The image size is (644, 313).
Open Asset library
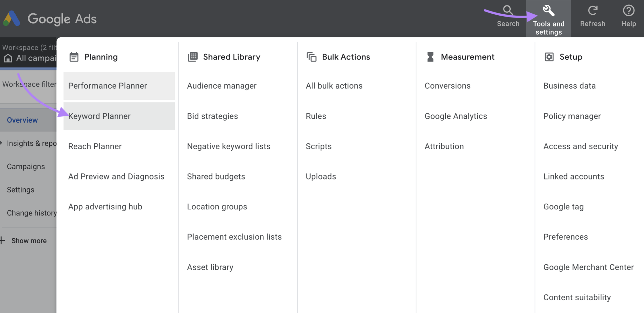pyautogui.click(x=210, y=267)
